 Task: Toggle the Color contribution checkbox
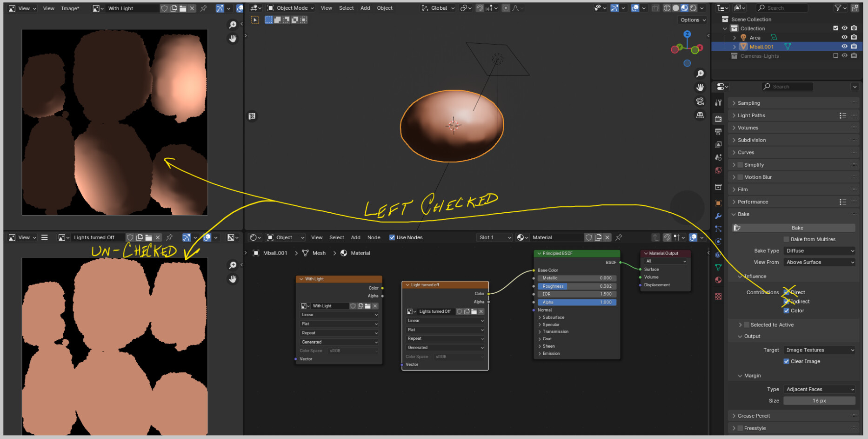786,311
